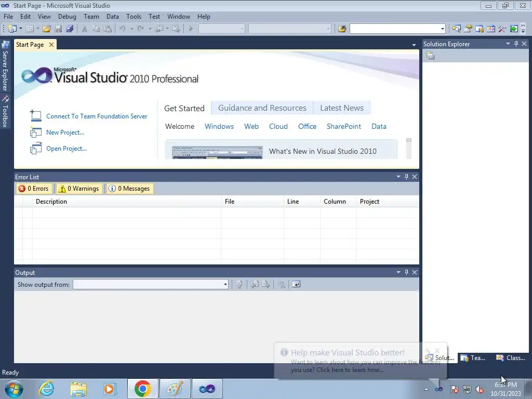The height and width of the screenshot is (399, 532).
Task: Toggle the 0 Messages filter
Action: pyautogui.click(x=129, y=189)
